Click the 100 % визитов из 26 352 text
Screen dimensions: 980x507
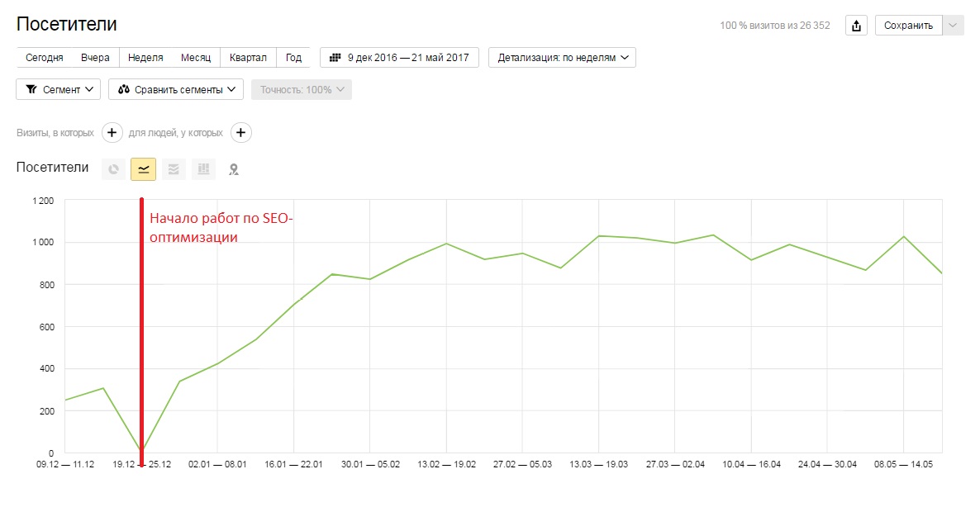[x=775, y=26]
